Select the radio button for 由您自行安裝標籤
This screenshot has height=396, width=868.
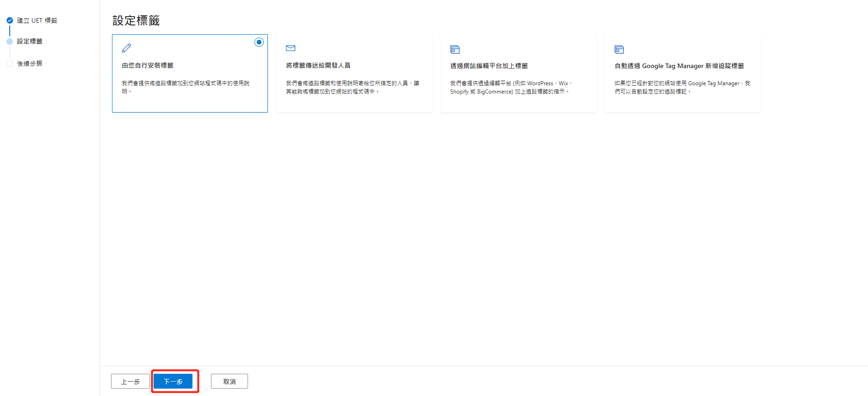tap(259, 42)
